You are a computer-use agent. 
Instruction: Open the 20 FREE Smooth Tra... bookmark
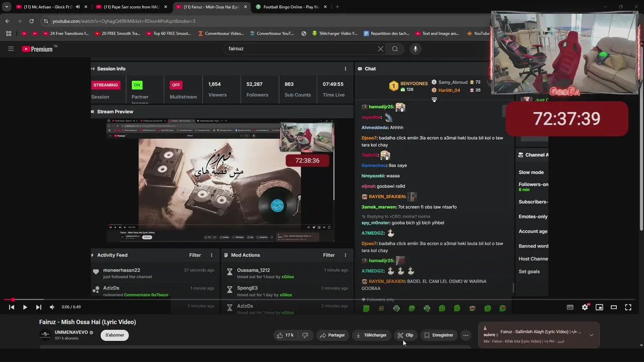(x=117, y=34)
